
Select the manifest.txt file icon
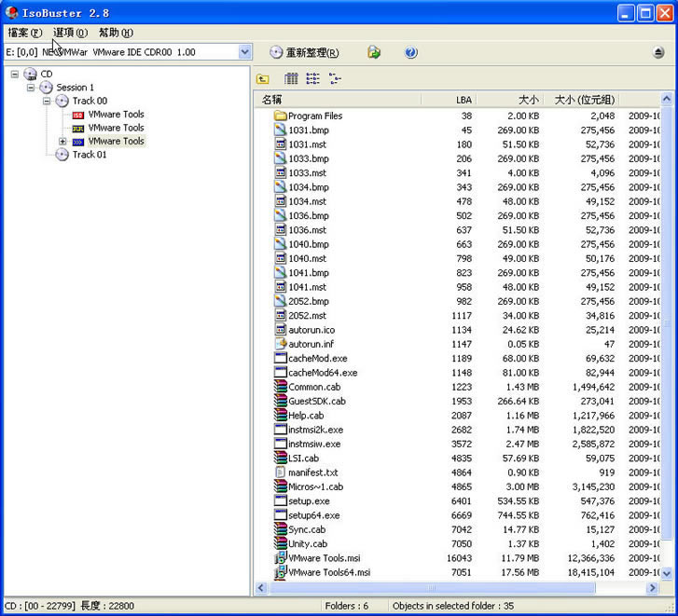(281, 472)
